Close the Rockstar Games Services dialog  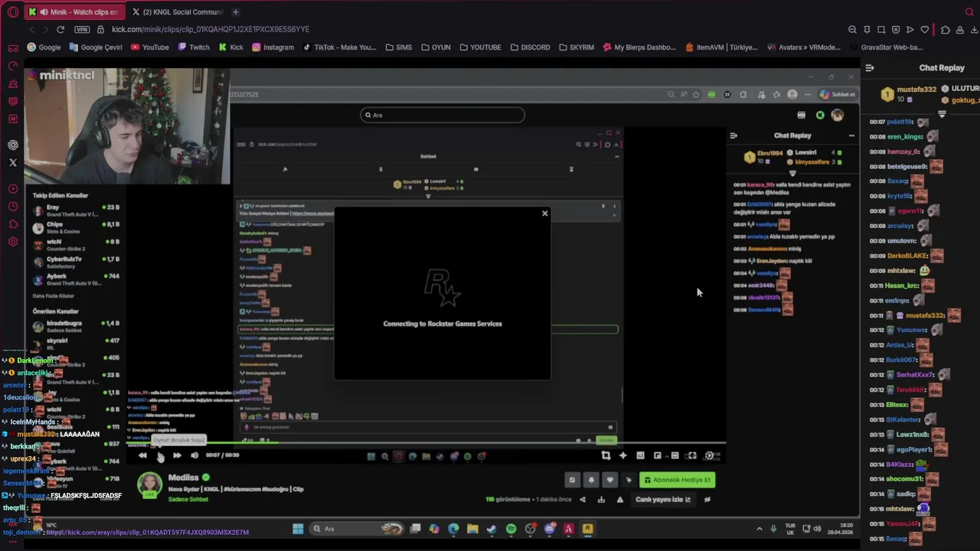click(x=545, y=214)
